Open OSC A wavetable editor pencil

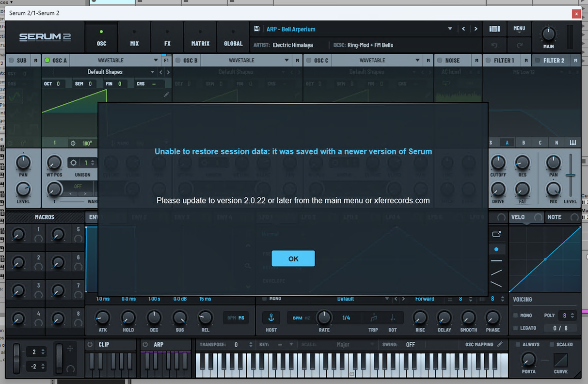pos(166,95)
